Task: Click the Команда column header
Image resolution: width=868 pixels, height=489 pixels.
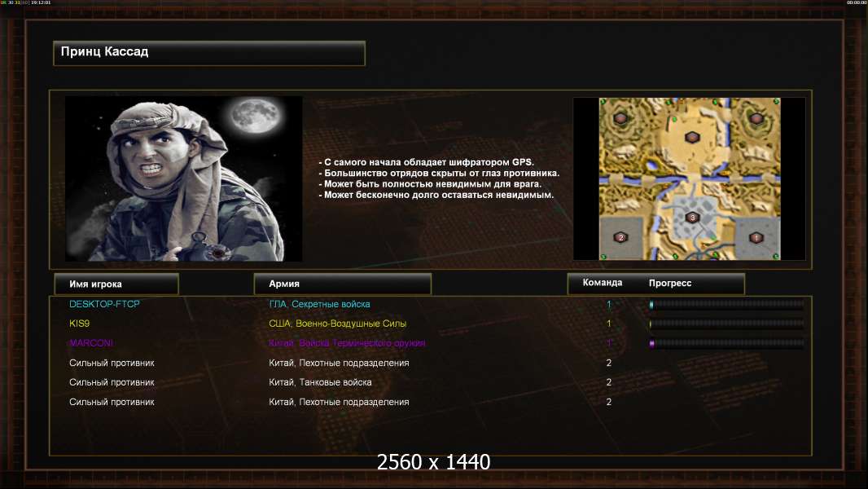Action: pyautogui.click(x=603, y=283)
